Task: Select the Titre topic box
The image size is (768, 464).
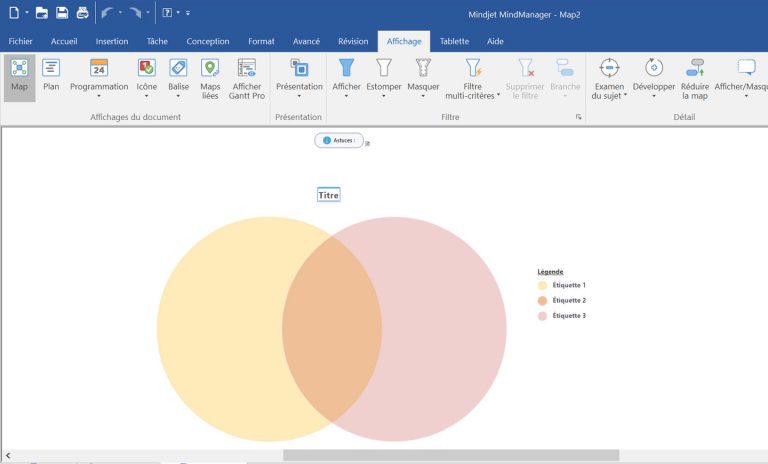Action: pyautogui.click(x=329, y=195)
